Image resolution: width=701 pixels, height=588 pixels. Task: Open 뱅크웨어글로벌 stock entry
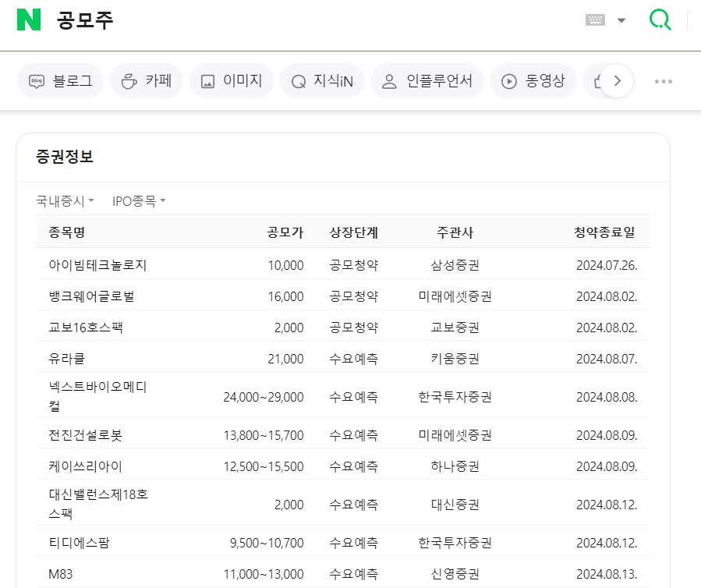92,296
